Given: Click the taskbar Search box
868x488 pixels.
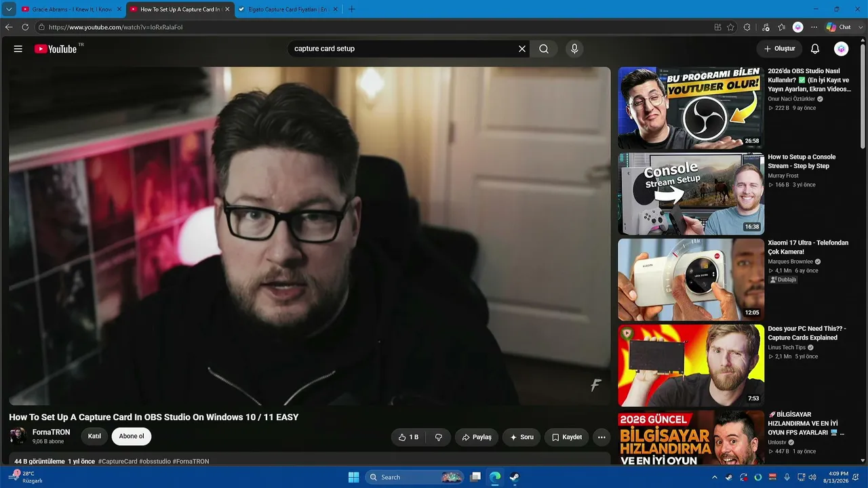Looking at the screenshot, I should coord(415,477).
